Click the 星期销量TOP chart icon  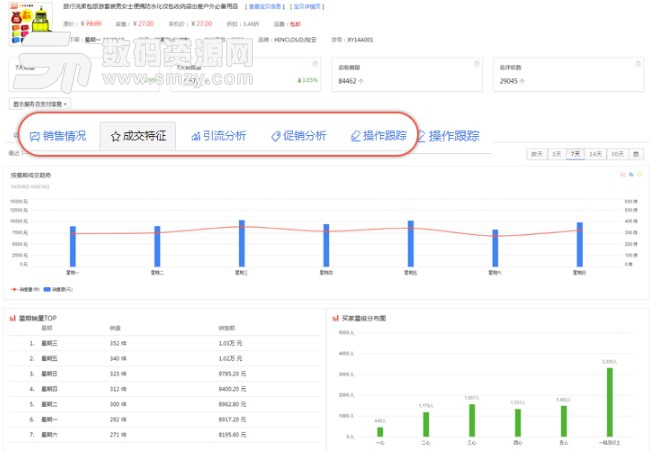13,318
